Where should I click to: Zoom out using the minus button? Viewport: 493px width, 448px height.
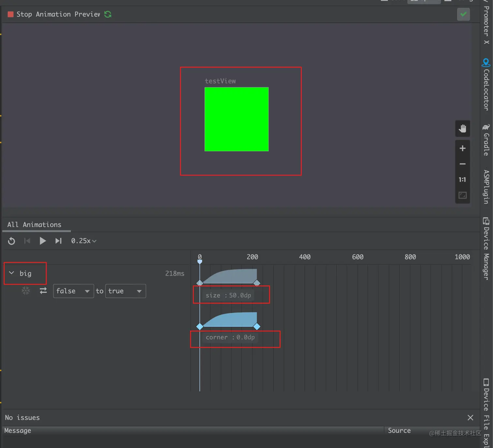[462, 164]
